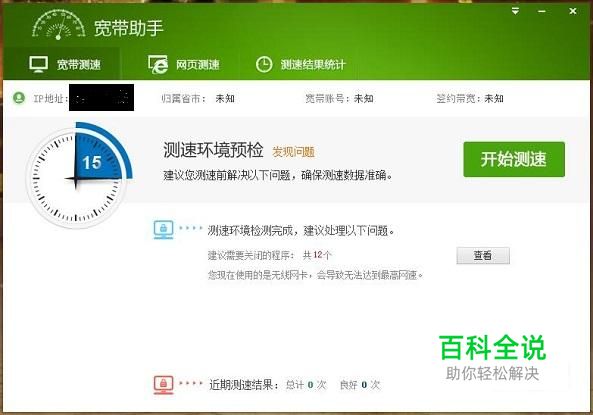593x415 pixels.
Task: Click the 建议需要关闭的程序 label
Action: [x=251, y=255]
